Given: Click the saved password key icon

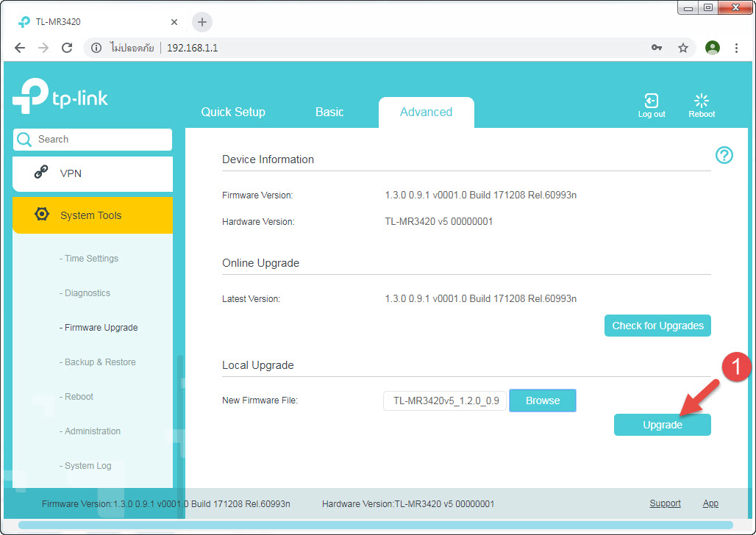Looking at the screenshot, I should point(657,48).
